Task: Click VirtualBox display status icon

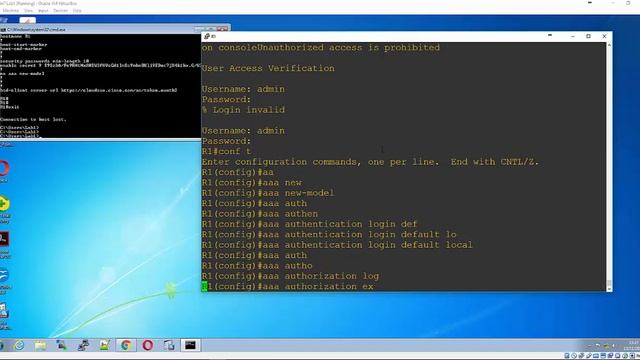Action: pyautogui.click(x=603, y=356)
